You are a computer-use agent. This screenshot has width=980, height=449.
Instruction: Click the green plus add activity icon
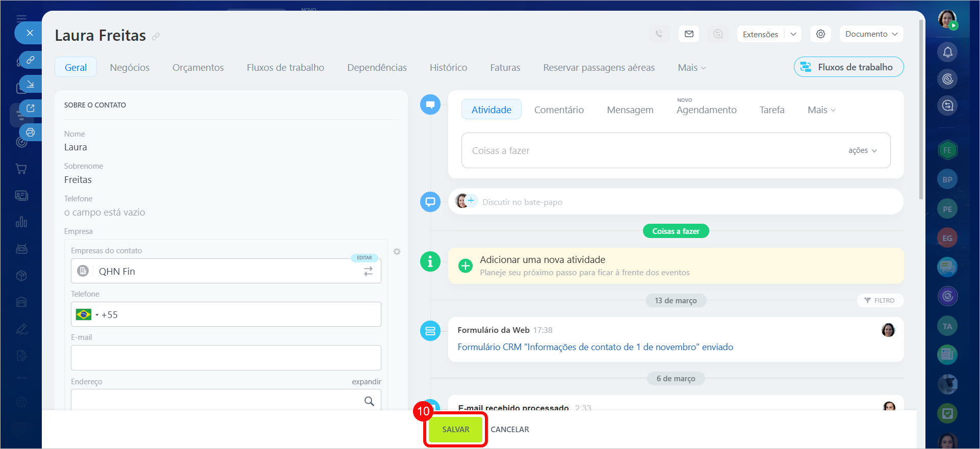pyautogui.click(x=465, y=266)
